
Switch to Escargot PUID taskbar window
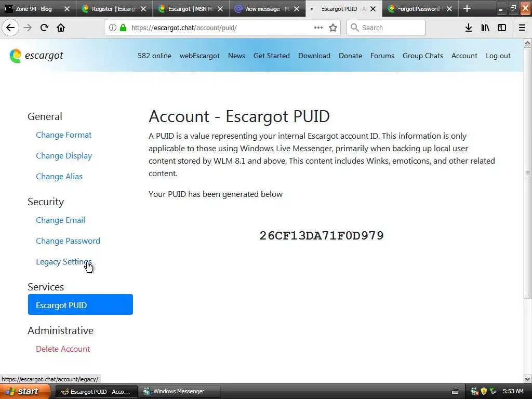(96, 392)
